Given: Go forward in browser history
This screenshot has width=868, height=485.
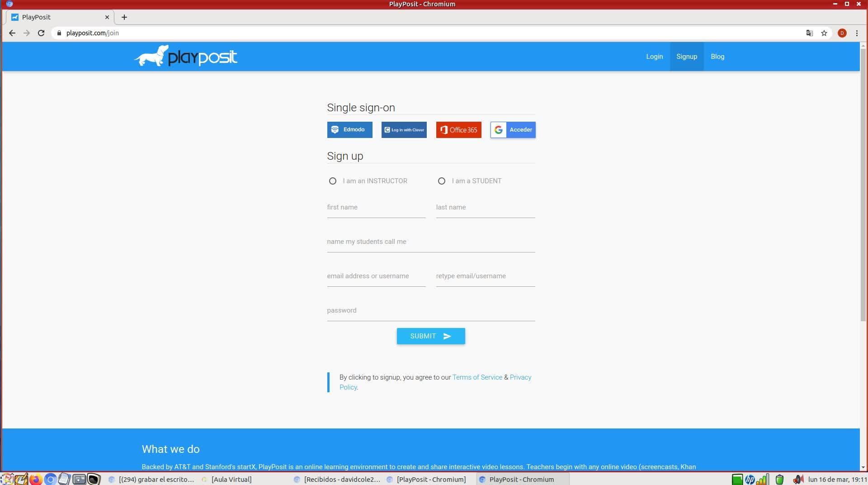Looking at the screenshot, I should (27, 33).
